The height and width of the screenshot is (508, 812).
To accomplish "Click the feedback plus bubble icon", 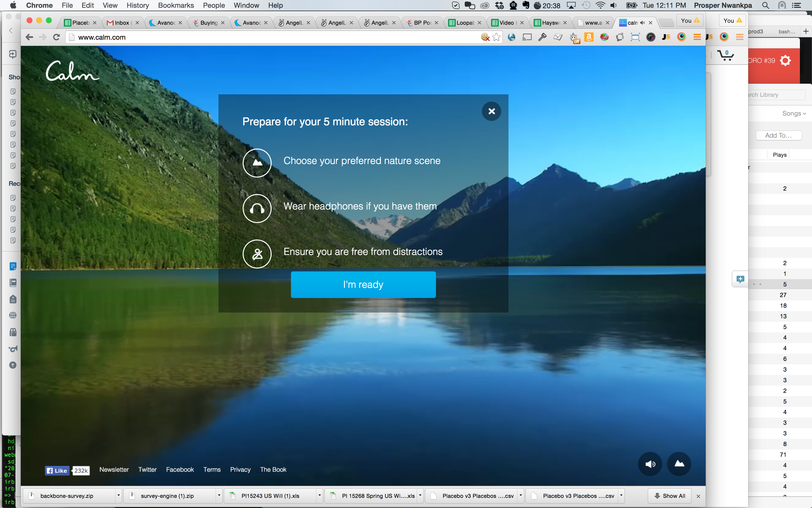I will click(740, 279).
